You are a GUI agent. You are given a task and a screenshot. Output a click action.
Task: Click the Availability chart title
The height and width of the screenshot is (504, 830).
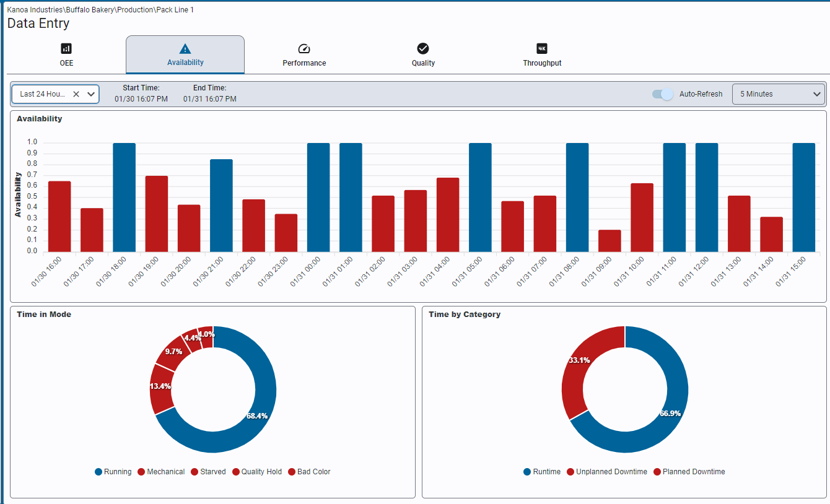click(x=40, y=119)
